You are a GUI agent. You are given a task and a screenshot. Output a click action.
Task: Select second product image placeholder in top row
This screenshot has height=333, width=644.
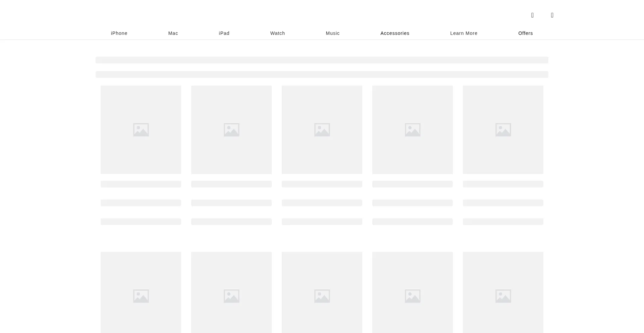tap(231, 130)
